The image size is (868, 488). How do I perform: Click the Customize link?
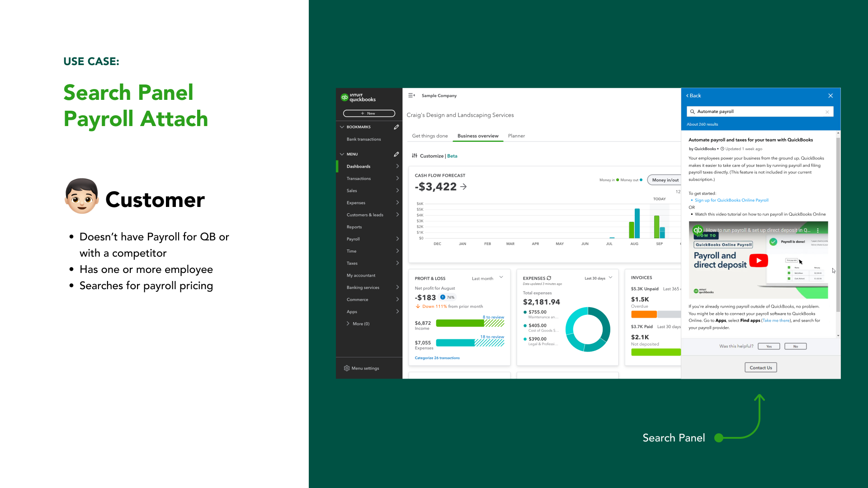pos(432,156)
